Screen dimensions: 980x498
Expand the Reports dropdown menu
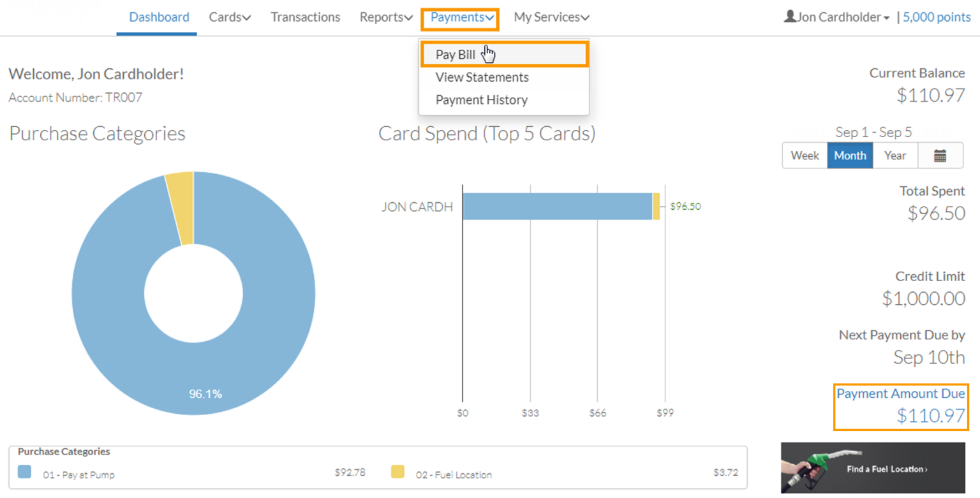click(385, 17)
